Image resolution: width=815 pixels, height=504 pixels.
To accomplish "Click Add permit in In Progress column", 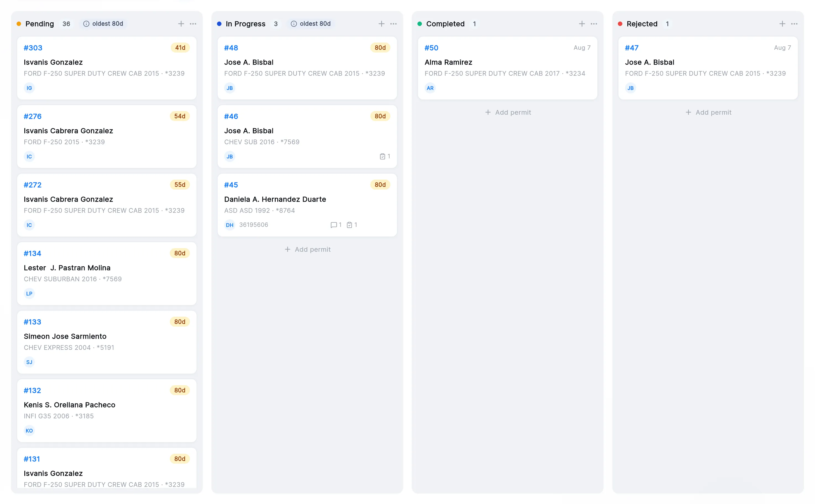I will pos(307,249).
